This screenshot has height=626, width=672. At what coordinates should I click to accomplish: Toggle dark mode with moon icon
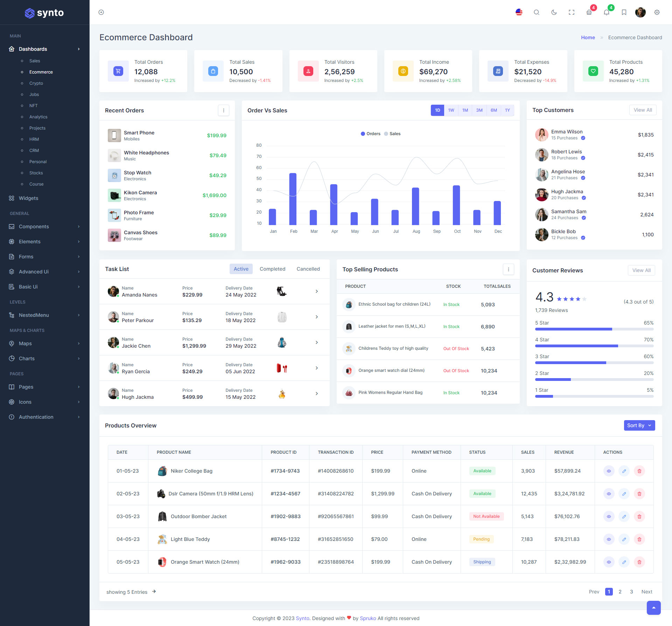[554, 12]
